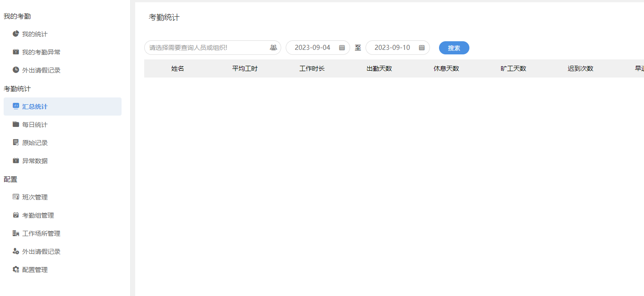Image resolution: width=644 pixels, height=296 pixels.
Task: Click the 出勤天数 column header
Action: coord(379,68)
